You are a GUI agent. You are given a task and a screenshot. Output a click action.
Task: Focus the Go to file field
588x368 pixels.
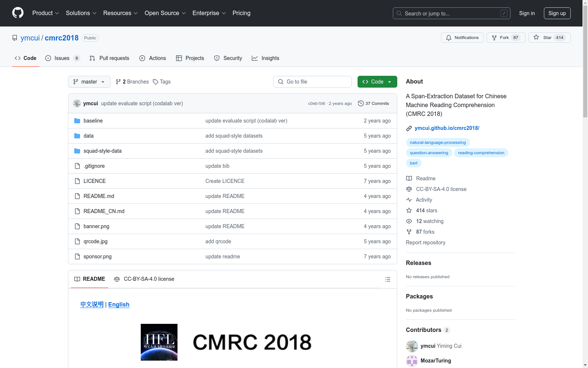point(312,82)
